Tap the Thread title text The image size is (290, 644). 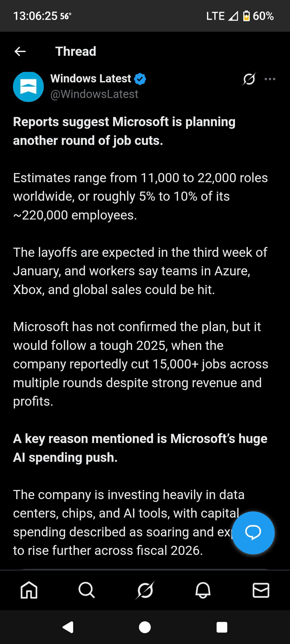pos(76,51)
